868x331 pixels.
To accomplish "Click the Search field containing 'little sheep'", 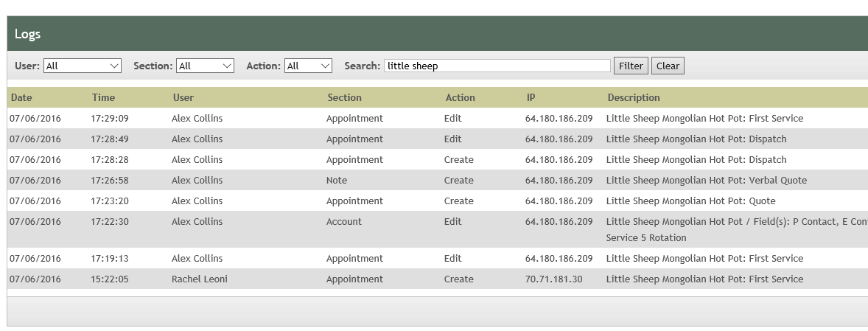I will coord(497,66).
